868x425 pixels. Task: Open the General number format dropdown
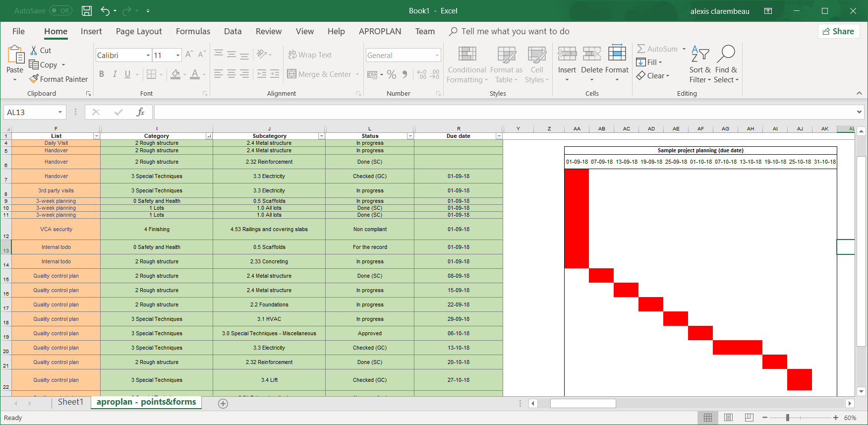pyautogui.click(x=437, y=56)
